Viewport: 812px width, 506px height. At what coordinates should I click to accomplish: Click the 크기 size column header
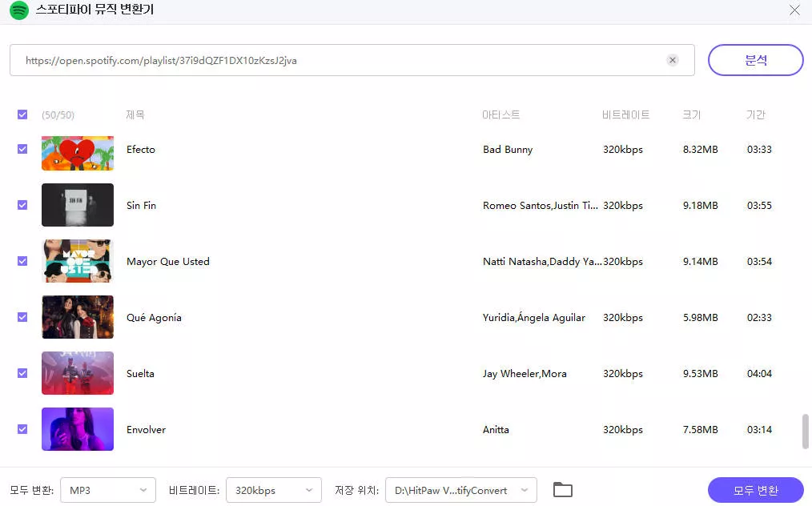pyautogui.click(x=691, y=114)
